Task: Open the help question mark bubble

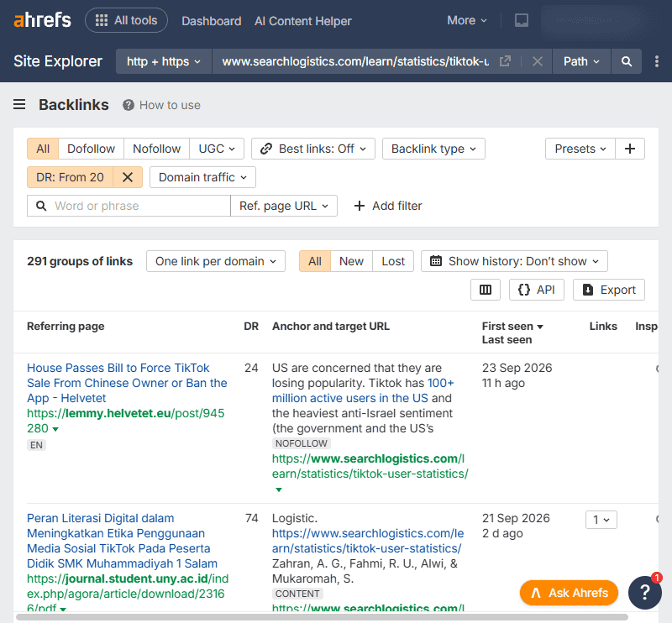Action: click(644, 593)
